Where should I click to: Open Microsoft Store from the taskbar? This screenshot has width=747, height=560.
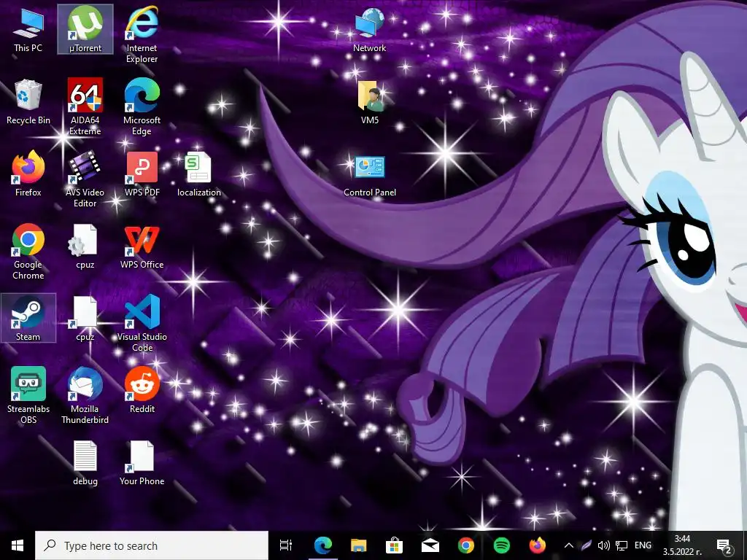[x=394, y=545]
